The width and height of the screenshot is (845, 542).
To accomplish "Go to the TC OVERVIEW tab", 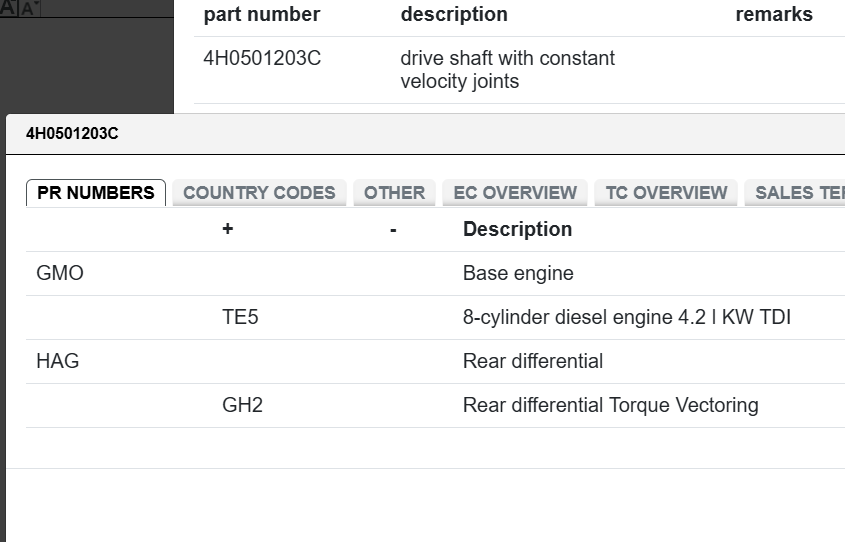I will (666, 193).
